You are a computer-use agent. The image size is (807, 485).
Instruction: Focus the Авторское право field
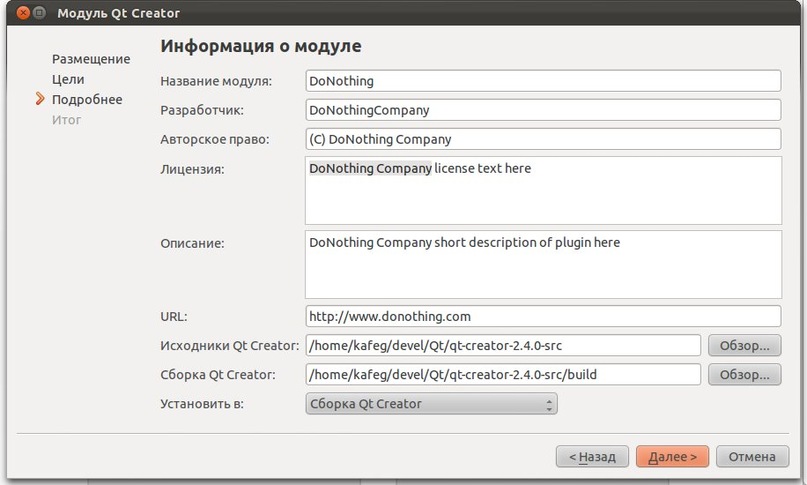point(542,139)
